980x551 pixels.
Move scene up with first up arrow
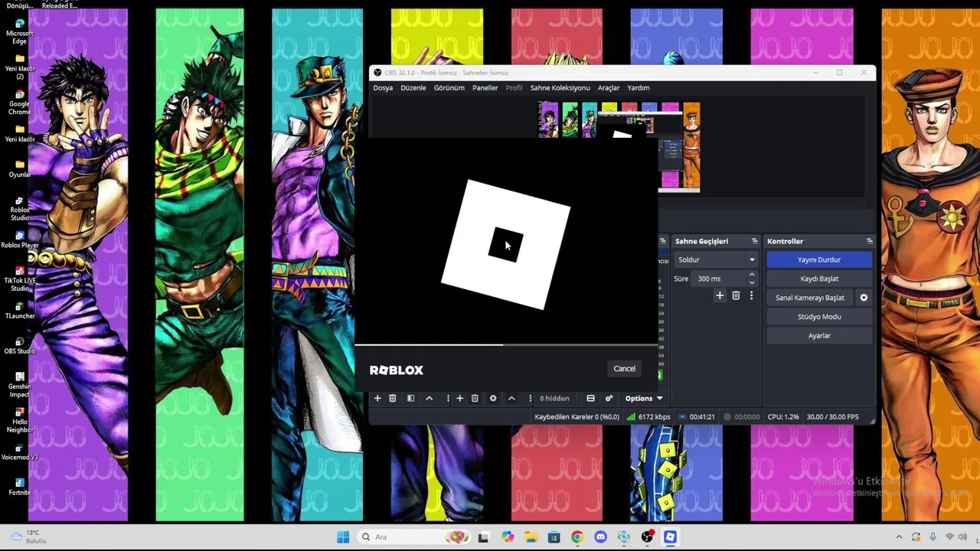point(429,398)
